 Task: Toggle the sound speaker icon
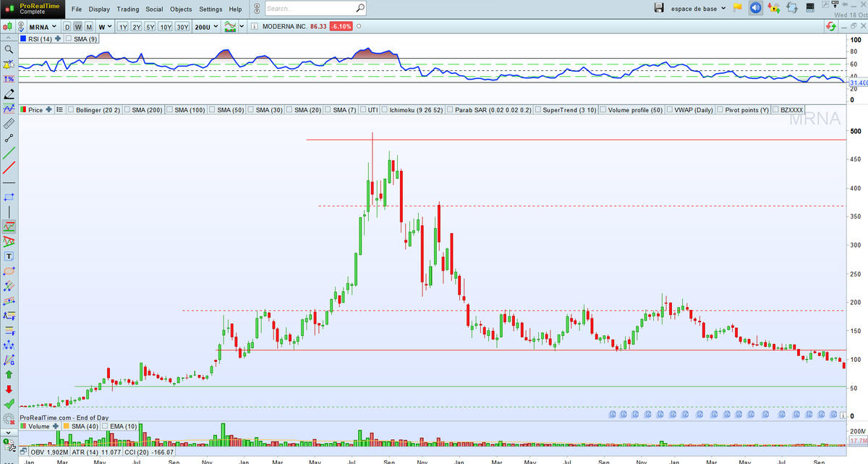(755, 8)
